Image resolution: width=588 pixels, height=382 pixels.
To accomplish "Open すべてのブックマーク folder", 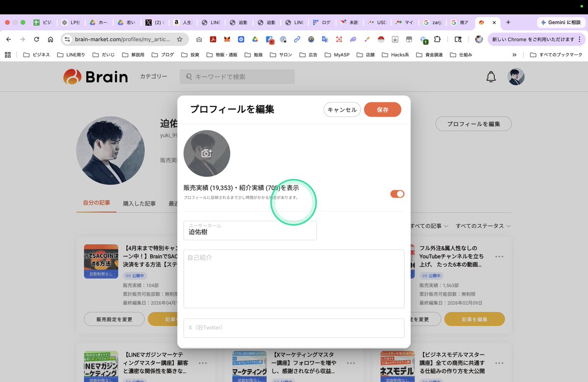I will click(x=556, y=55).
